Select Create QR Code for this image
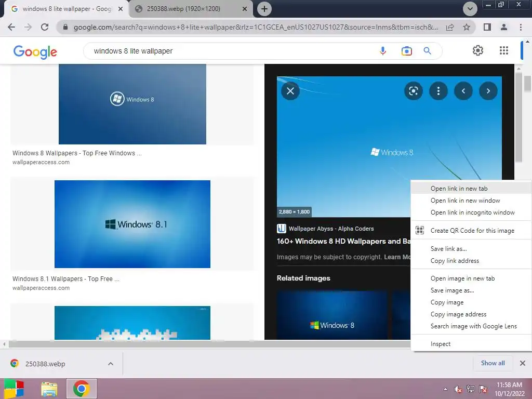The height and width of the screenshot is (399, 532). click(471, 230)
